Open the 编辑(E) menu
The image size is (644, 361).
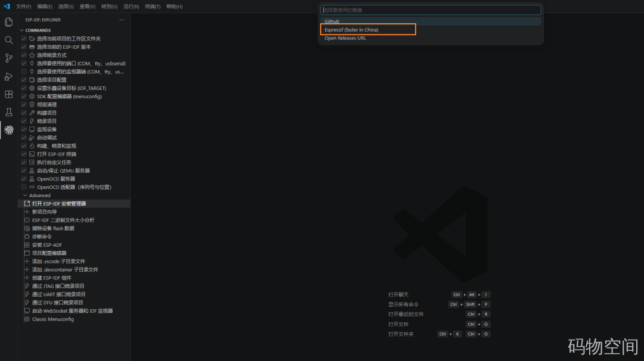pos(44,7)
